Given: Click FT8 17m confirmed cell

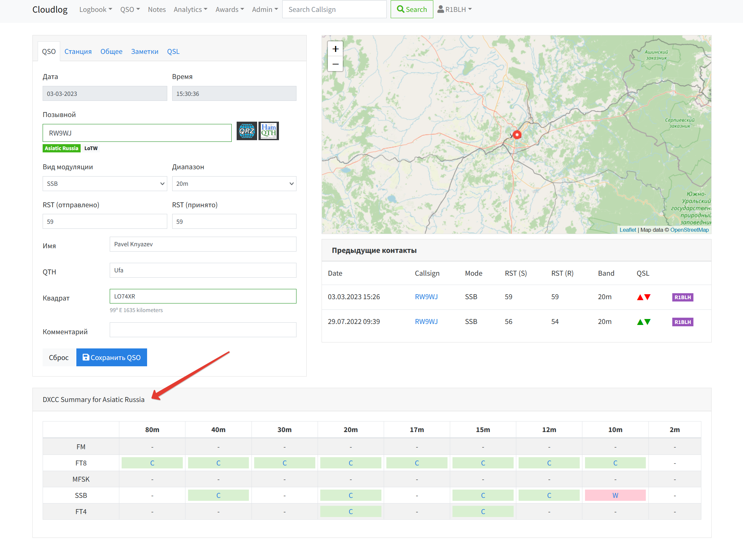Looking at the screenshot, I should (x=417, y=463).
